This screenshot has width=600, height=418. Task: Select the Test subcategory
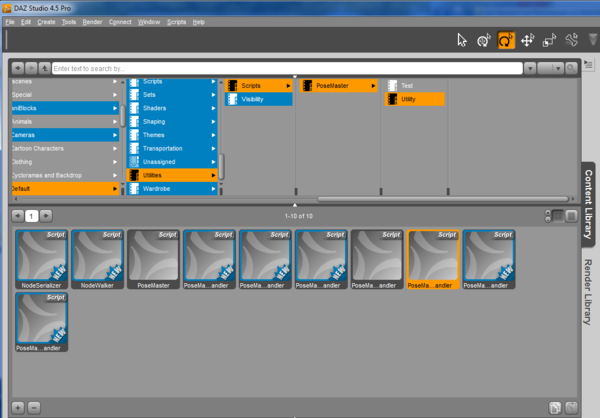pyautogui.click(x=415, y=86)
